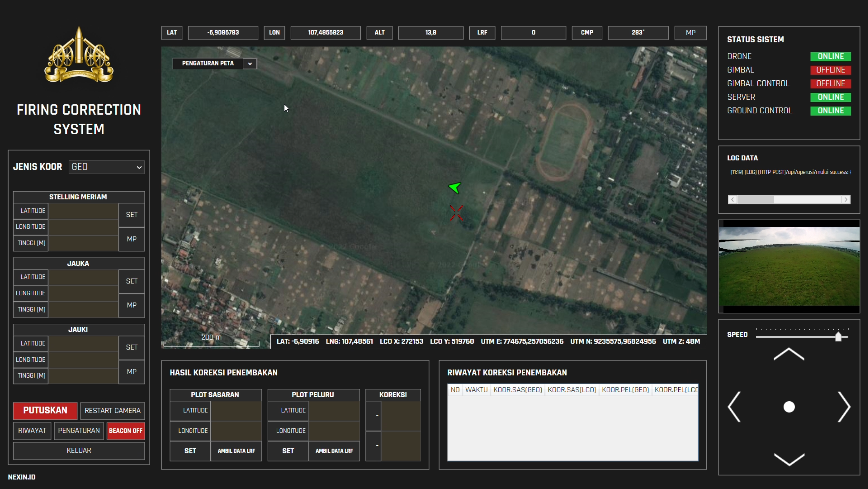This screenshot has width=868, height=489.
Task: Click the golden cannon emblem logo
Action: click(x=79, y=55)
